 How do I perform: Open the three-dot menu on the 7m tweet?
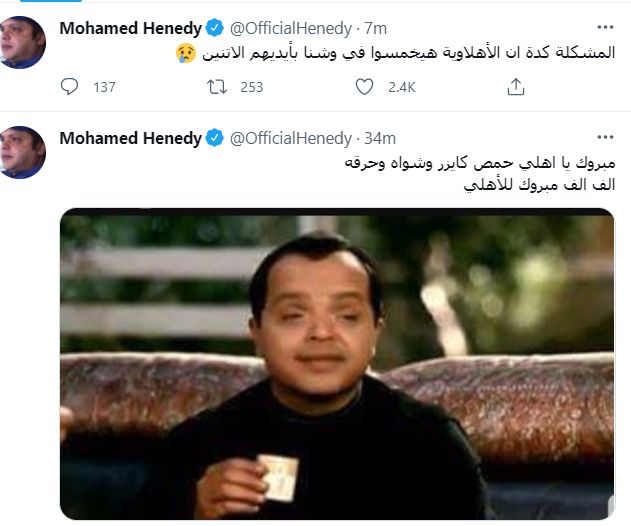pyautogui.click(x=605, y=27)
